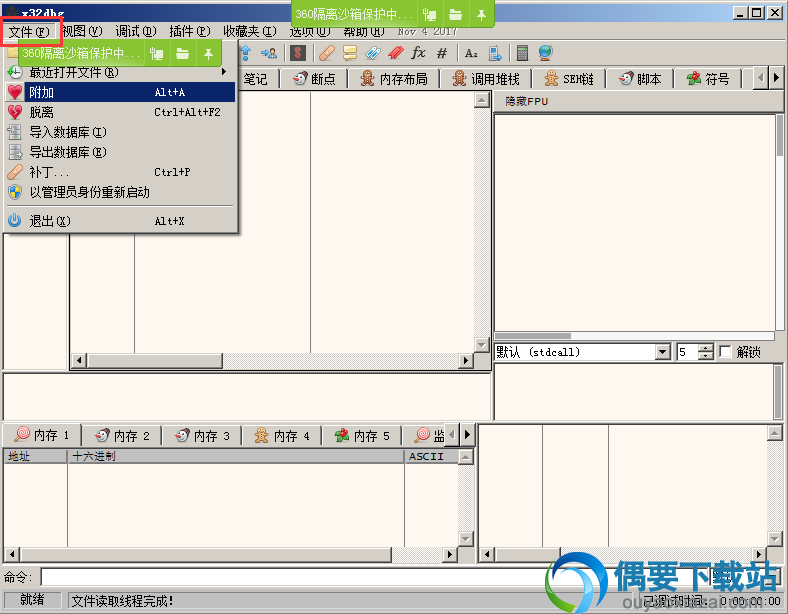Switch to the 符号 (Symbols) tab
This screenshot has width=788, height=614.
[x=708, y=79]
